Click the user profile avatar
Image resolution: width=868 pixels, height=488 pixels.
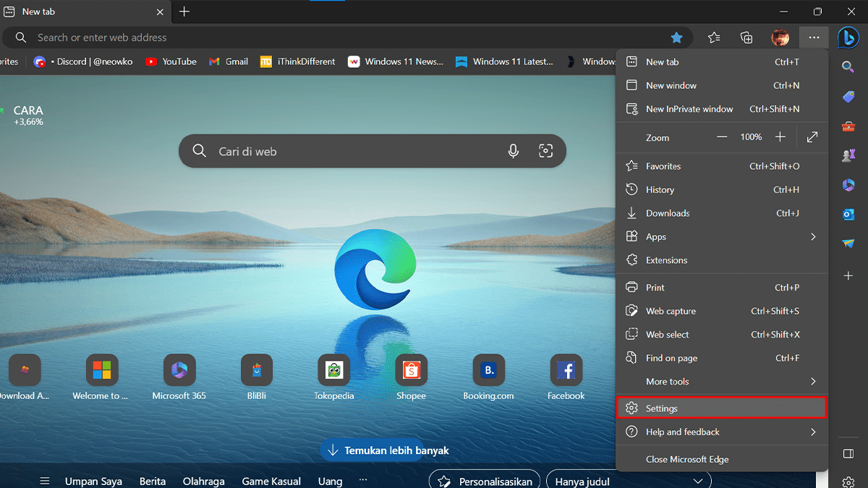pyautogui.click(x=780, y=38)
